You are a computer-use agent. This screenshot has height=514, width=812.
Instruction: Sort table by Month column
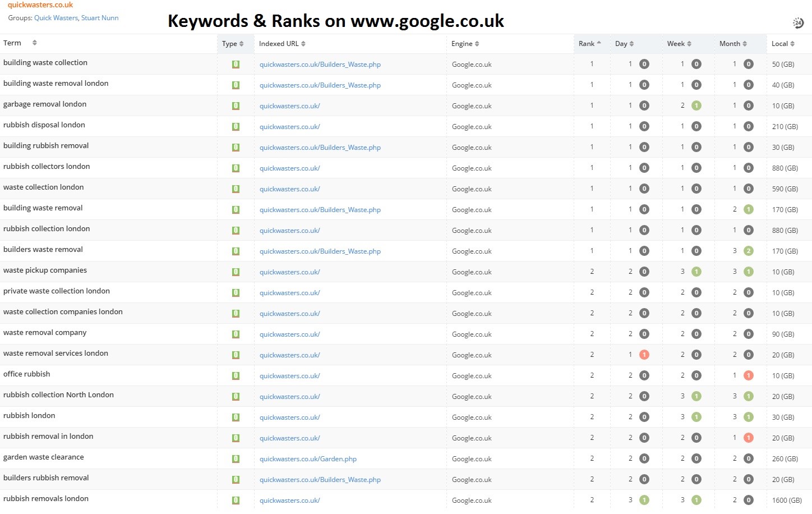733,44
